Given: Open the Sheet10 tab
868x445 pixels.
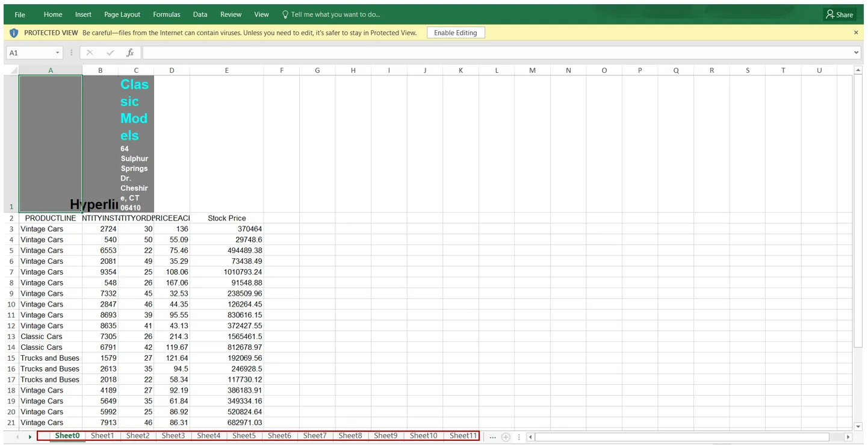Looking at the screenshot, I should pos(424,435).
